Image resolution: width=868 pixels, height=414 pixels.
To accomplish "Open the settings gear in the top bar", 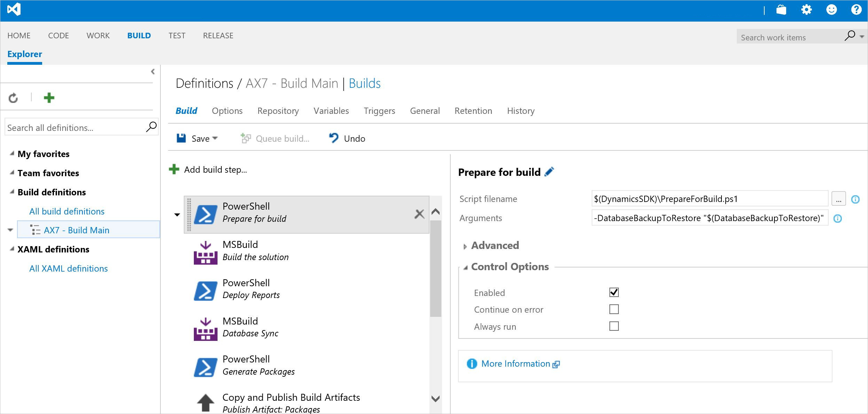I will pyautogui.click(x=806, y=10).
